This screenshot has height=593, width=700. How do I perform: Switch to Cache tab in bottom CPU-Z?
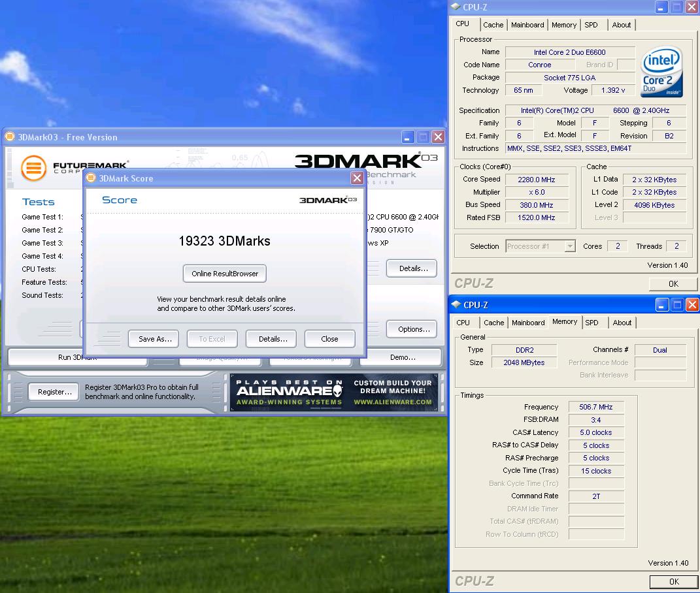tap(493, 323)
